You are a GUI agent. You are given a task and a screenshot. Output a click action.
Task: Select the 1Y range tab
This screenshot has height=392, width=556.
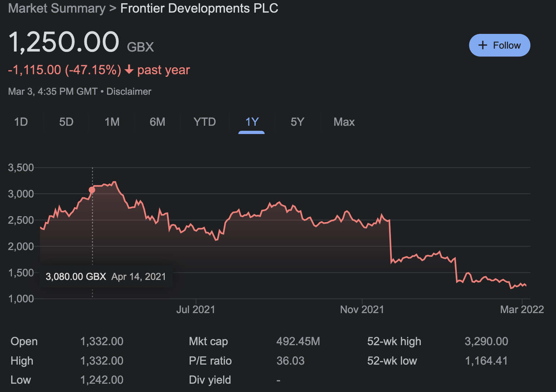tap(252, 122)
